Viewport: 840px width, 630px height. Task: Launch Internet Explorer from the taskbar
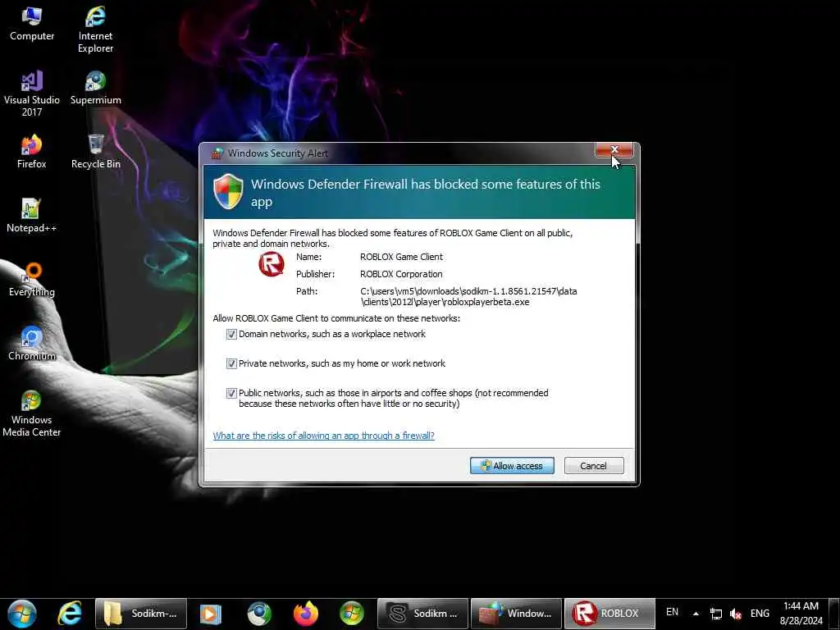point(70,614)
